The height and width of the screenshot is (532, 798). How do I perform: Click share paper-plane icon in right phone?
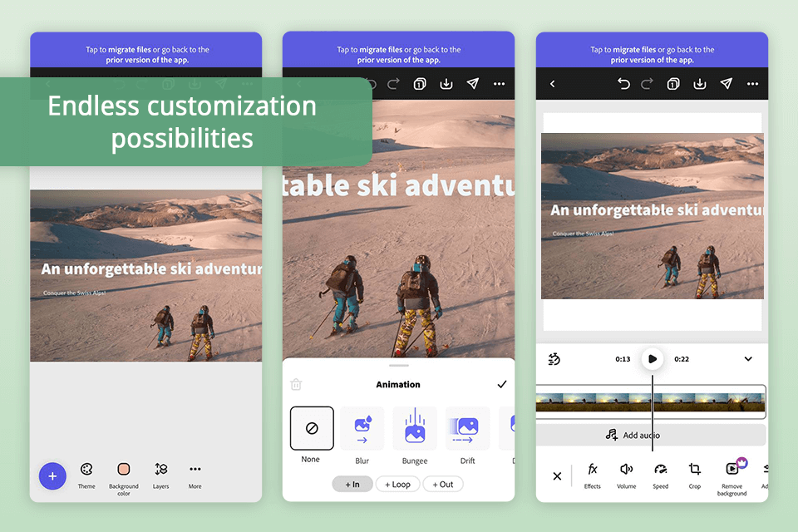(727, 83)
